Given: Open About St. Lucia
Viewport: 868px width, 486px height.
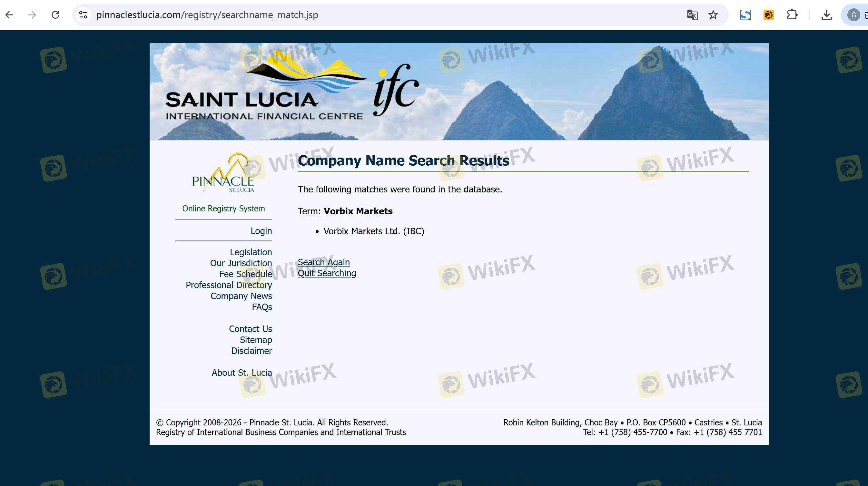Looking at the screenshot, I should coord(242,373).
